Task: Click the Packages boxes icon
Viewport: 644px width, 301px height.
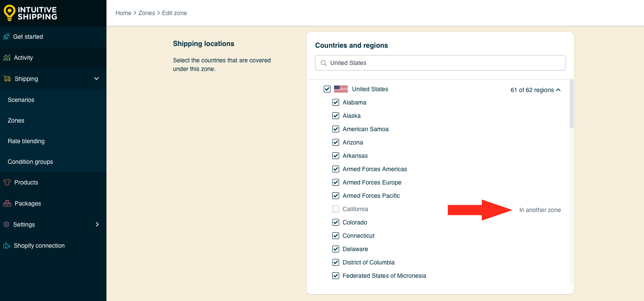Action: 7,203
